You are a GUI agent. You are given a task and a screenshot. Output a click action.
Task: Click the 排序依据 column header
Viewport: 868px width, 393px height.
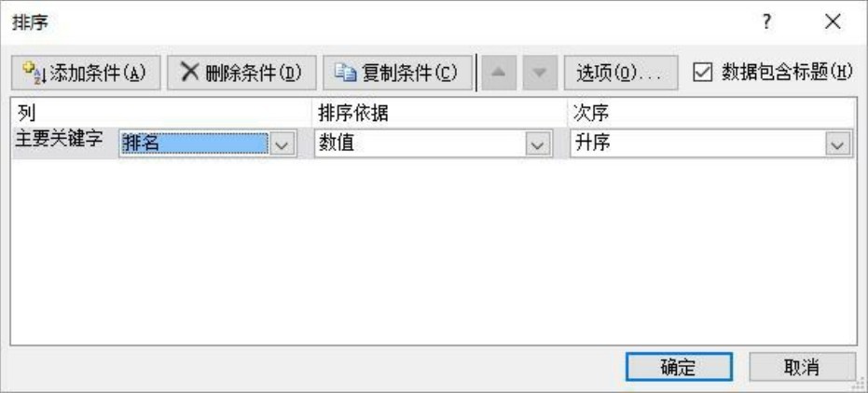[353, 114]
